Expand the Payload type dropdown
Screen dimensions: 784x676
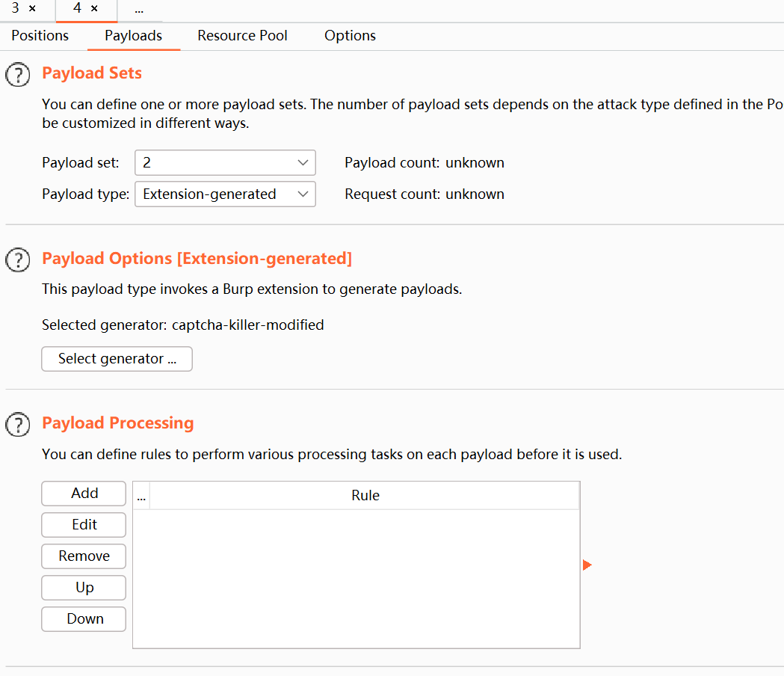click(225, 194)
